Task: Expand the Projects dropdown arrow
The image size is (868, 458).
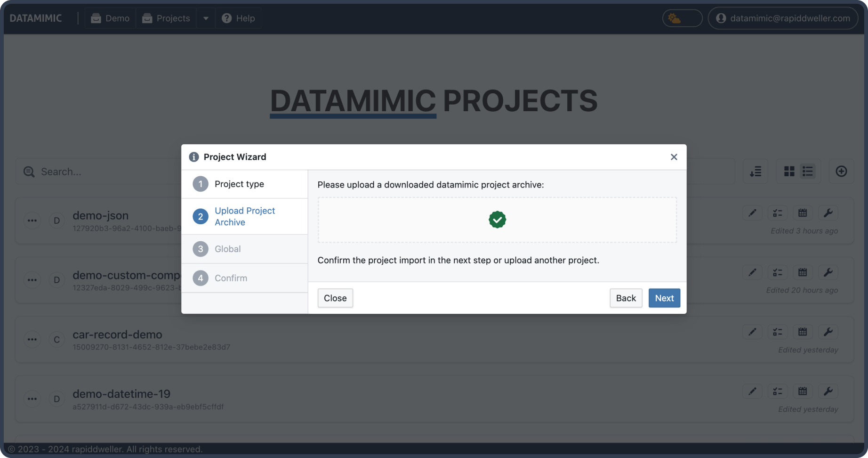Action: pyautogui.click(x=206, y=18)
